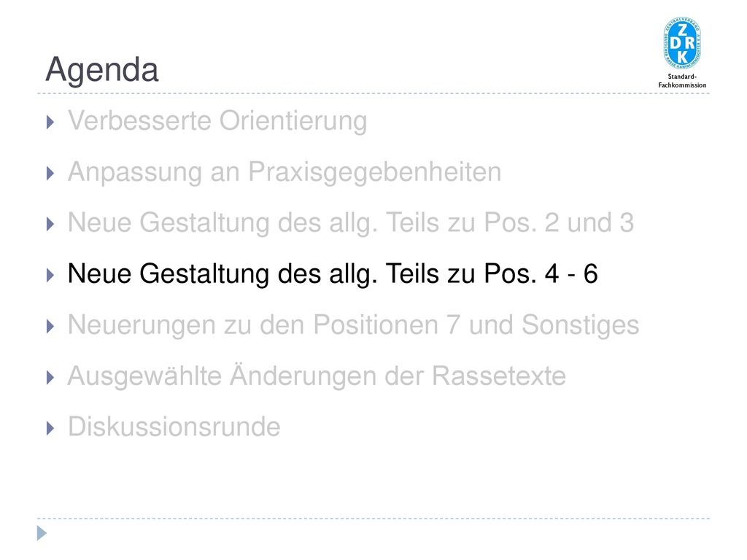Click the bullet before Ausgewählte Änderungen
Viewport: 747px width, 560px height.
pyautogui.click(x=50, y=378)
